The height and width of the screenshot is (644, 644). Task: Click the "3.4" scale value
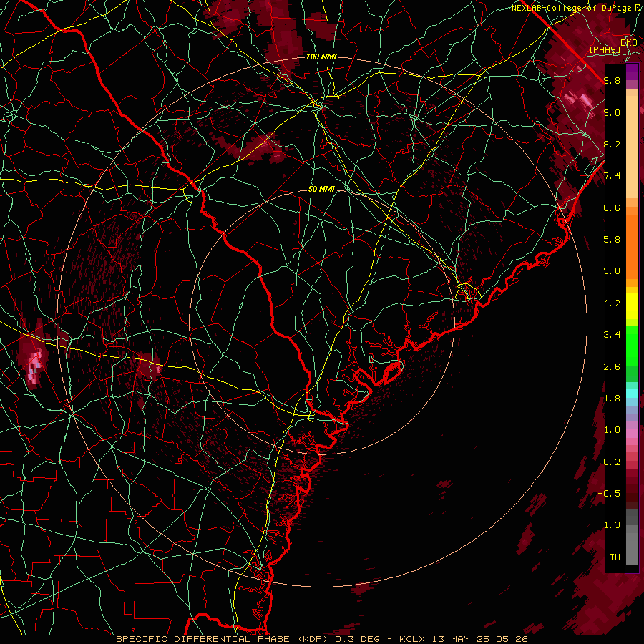click(x=612, y=335)
